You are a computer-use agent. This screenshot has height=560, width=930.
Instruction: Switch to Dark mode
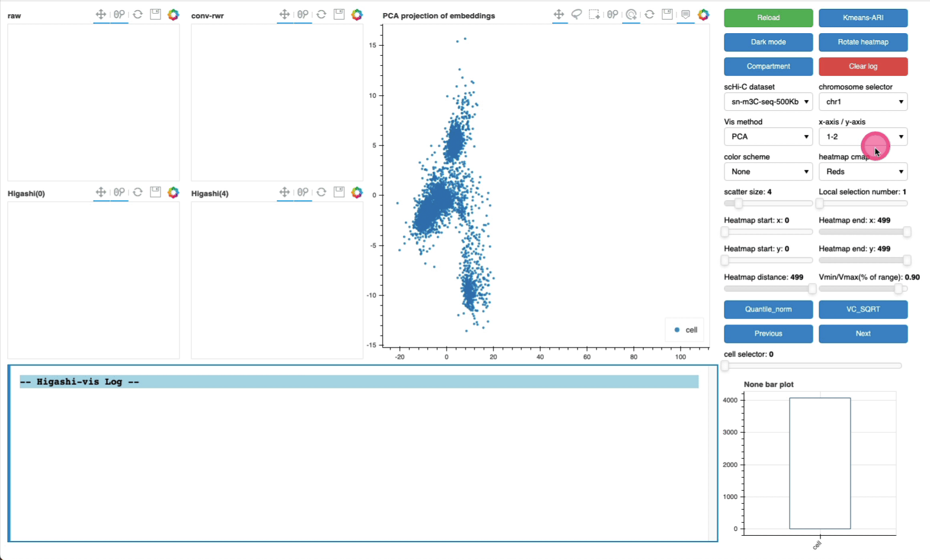[768, 42]
